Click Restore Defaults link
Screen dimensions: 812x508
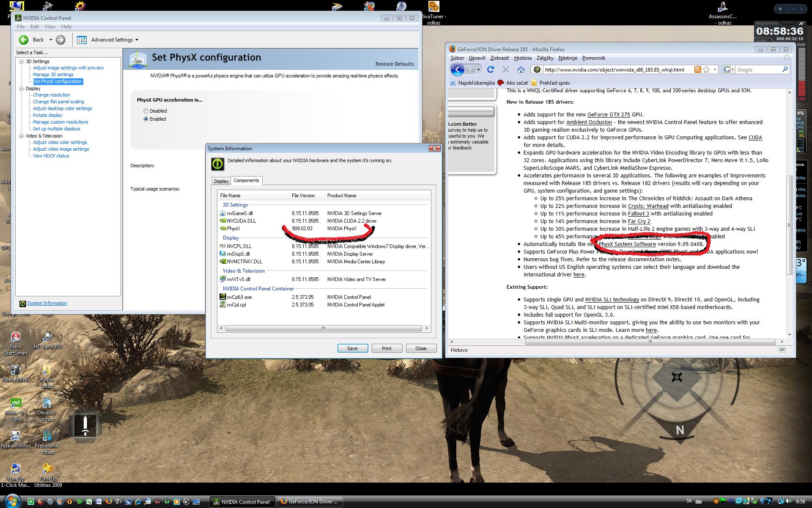coord(395,64)
